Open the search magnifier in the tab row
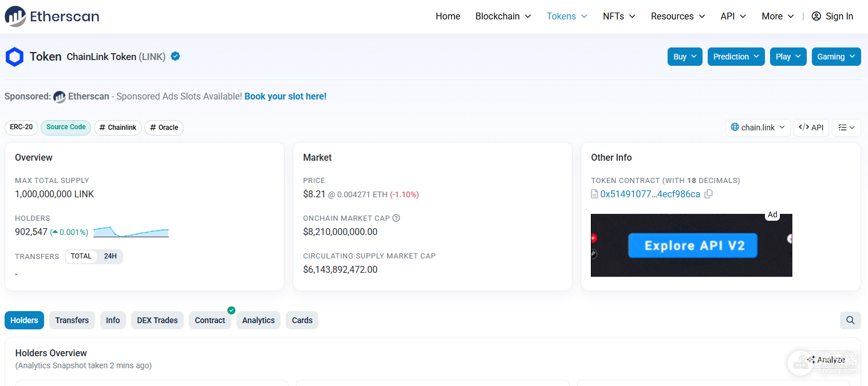Screen dimensions: 868x386 tap(850, 320)
